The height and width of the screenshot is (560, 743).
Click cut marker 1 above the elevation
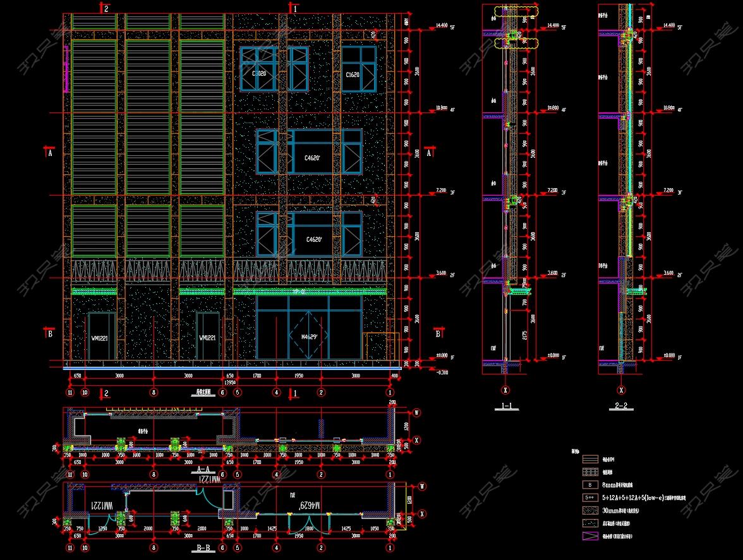click(294, 8)
